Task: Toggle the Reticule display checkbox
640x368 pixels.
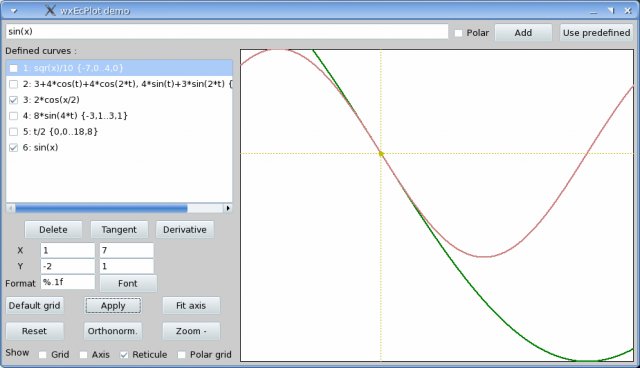Action: point(124,355)
